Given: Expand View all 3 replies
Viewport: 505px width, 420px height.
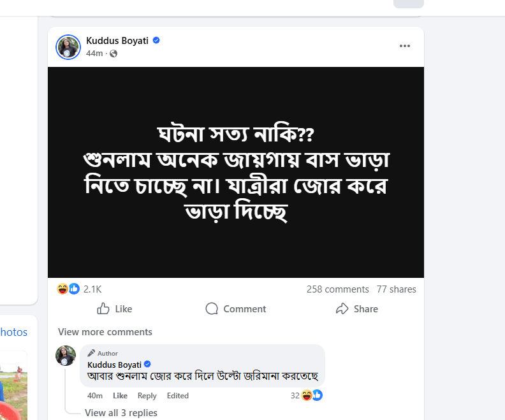Looking at the screenshot, I should pos(121,413).
